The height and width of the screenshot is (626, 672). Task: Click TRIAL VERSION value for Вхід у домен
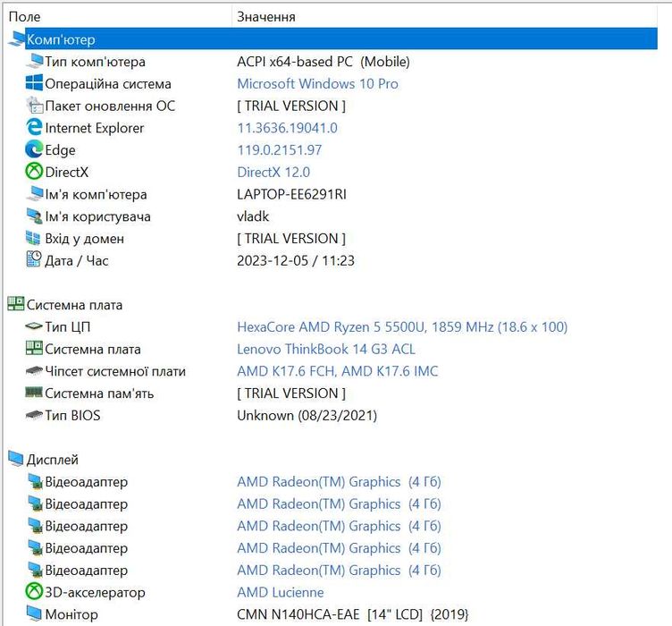(291, 239)
